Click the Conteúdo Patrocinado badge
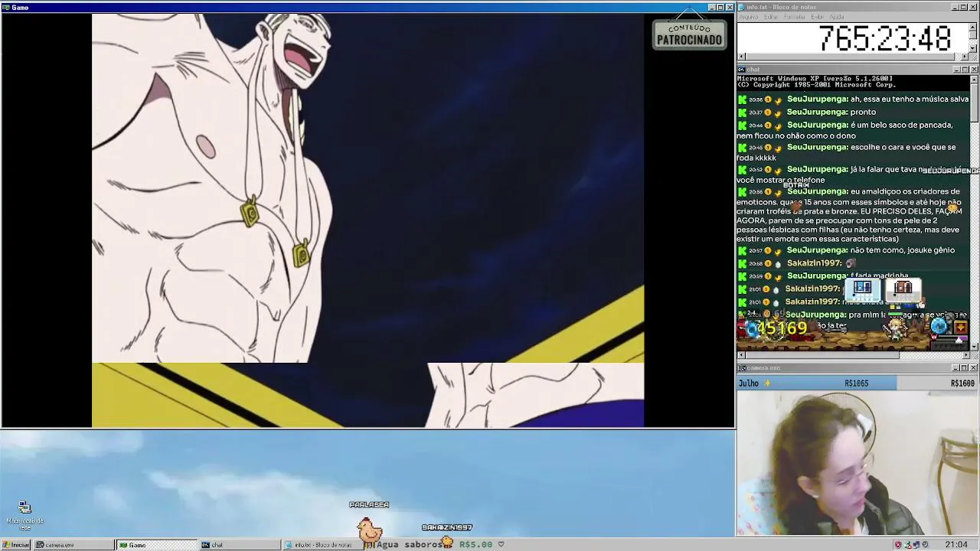The height and width of the screenshot is (551, 980). (x=689, y=35)
